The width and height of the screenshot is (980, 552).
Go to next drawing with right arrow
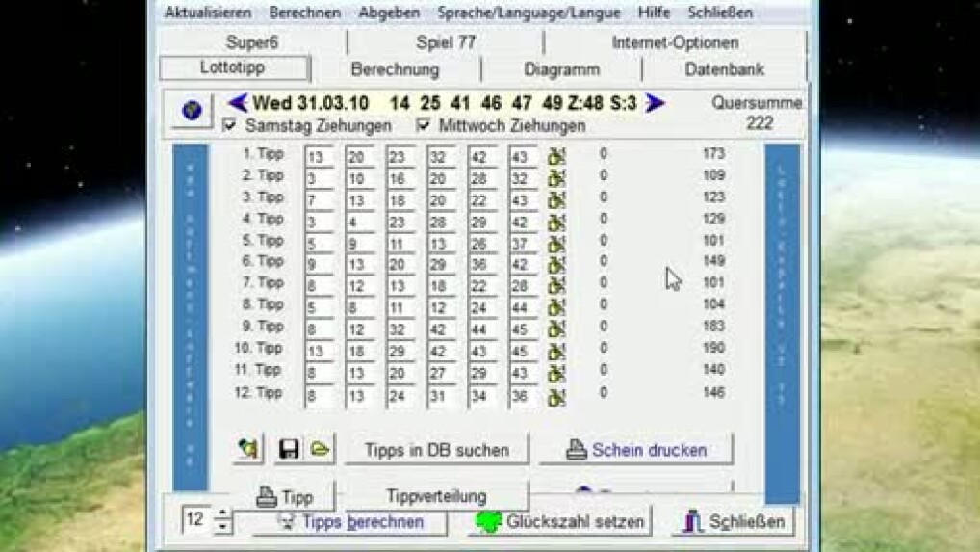coord(655,103)
